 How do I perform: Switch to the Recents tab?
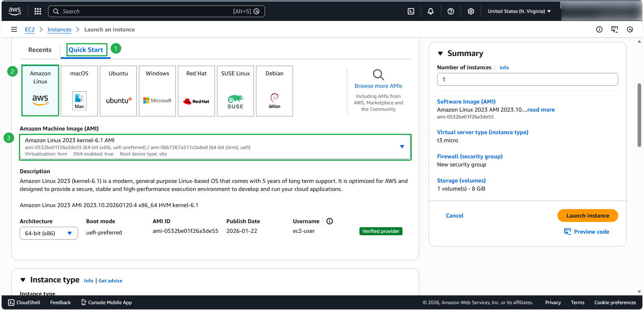click(x=40, y=50)
